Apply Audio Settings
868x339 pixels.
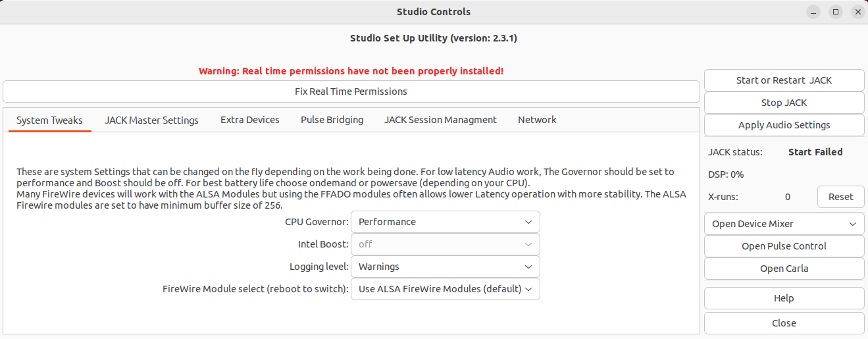click(x=784, y=125)
